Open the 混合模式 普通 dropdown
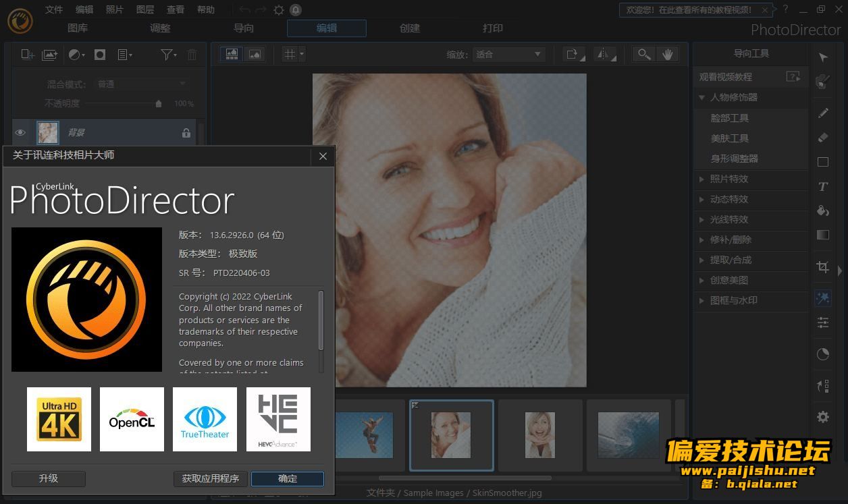The image size is (848, 504). coord(142,84)
